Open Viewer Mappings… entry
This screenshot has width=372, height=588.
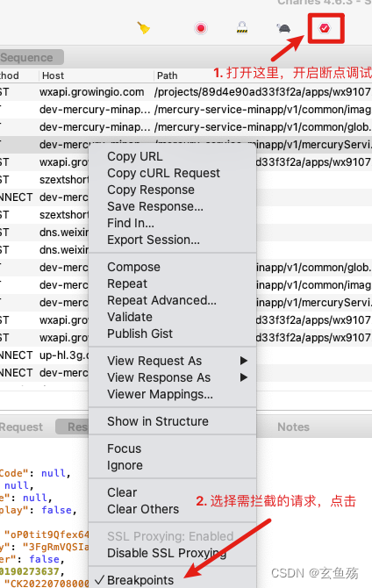[173, 394]
